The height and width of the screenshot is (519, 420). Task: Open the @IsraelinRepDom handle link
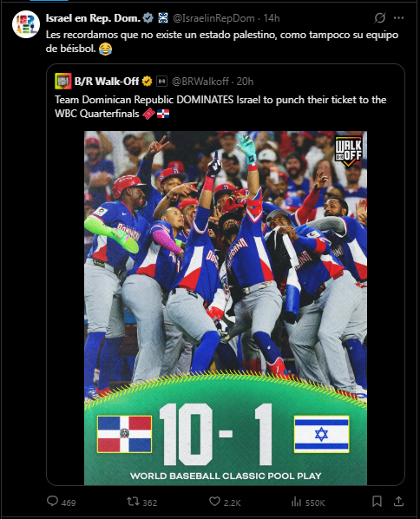pyautogui.click(x=213, y=18)
